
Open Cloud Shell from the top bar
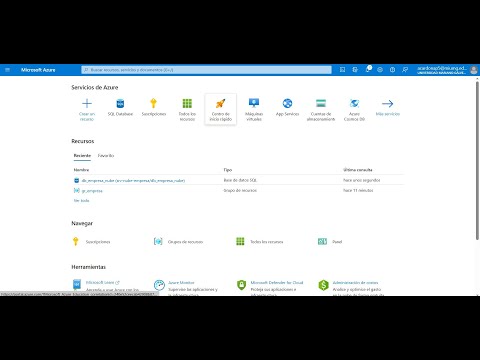342,70
